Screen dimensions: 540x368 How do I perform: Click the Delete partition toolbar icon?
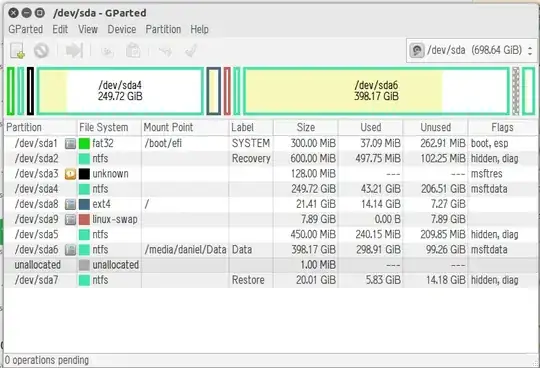41,51
